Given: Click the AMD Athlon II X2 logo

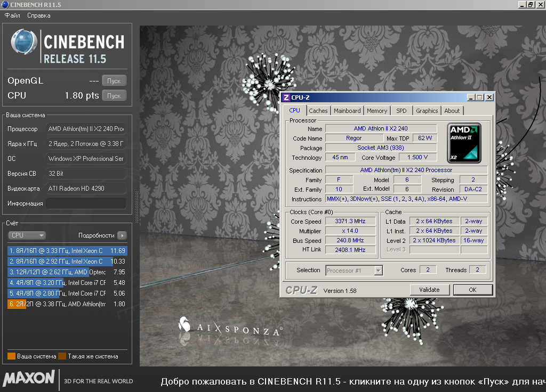Looking at the screenshot, I should click(464, 143).
